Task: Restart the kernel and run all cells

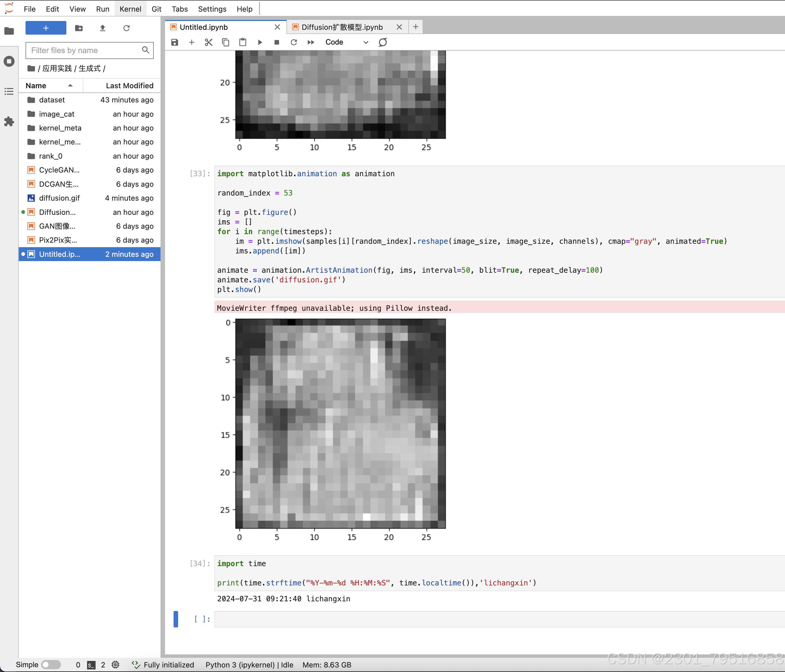Action: coord(311,42)
